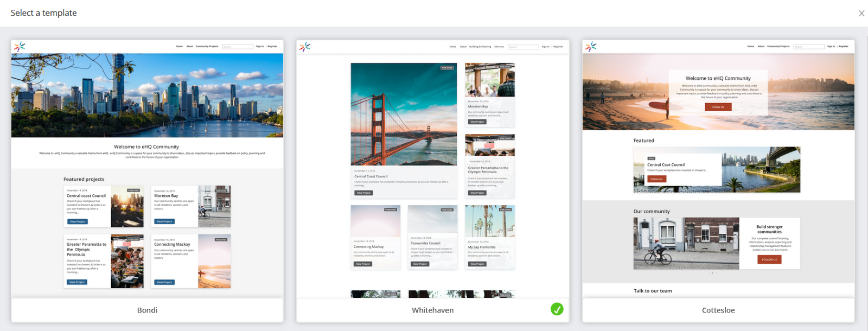Image resolution: width=868 pixels, height=331 pixels.
Task: Select the Golden Gate bridge image in Whitehaven
Action: [404, 114]
